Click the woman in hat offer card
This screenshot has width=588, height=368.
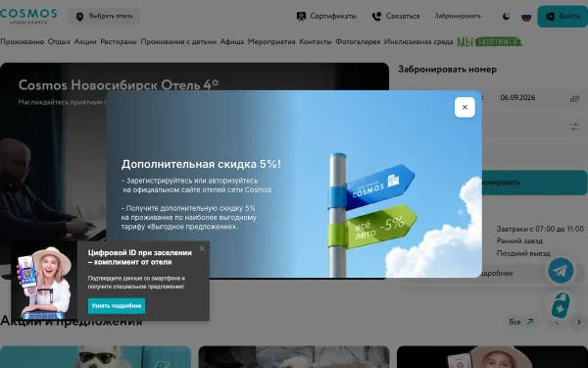coord(492,357)
